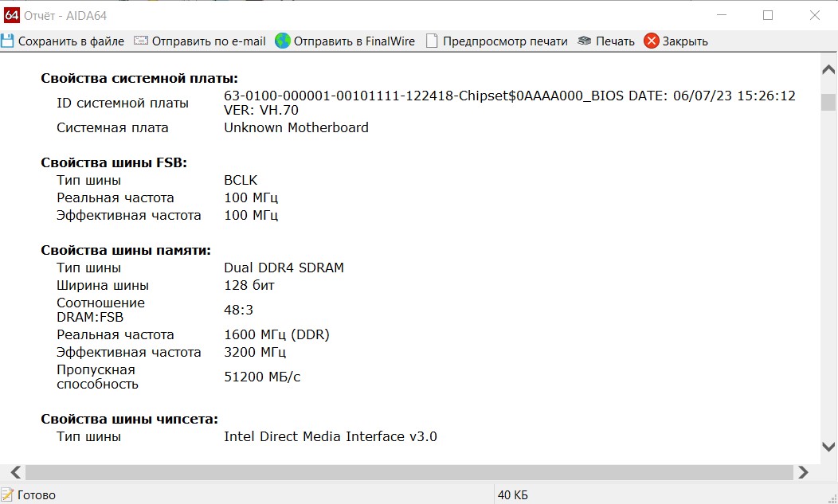Click Intel Direct Media Interface v3.0 value
The height and width of the screenshot is (504, 838).
[331, 436]
